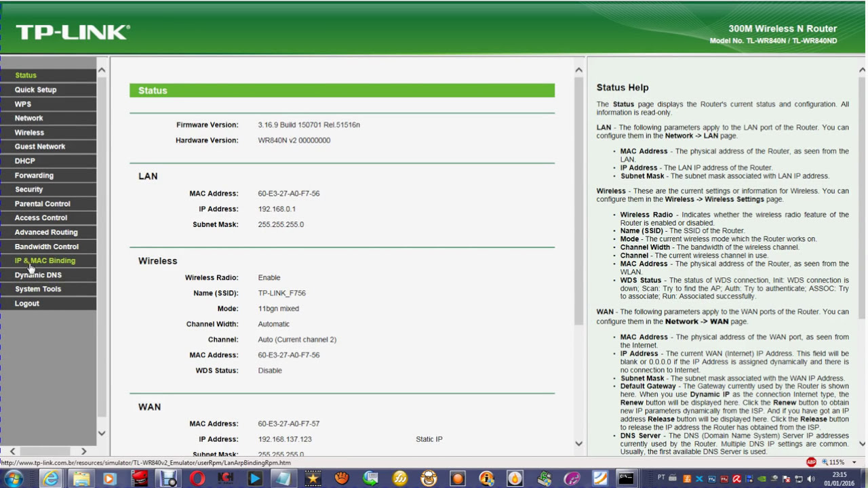Click the gold star film taskbar icon
This screenshot has height=488, width=868.
[x=313, y=479]
